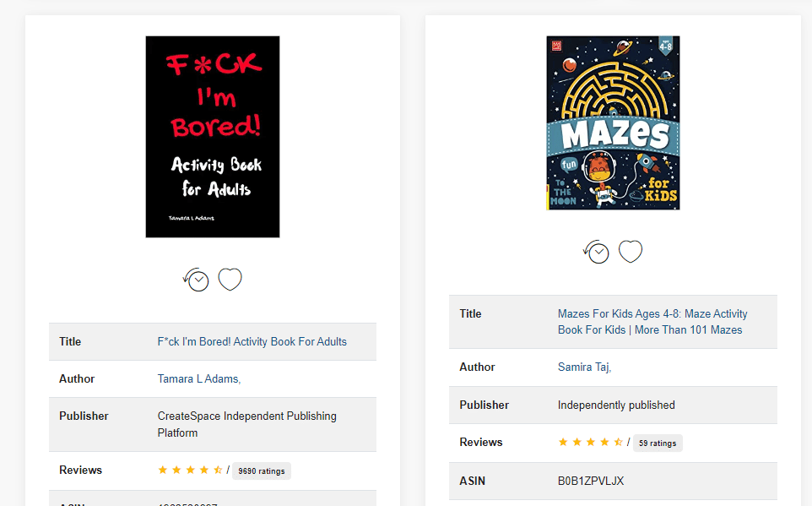Select the ASIN value B0B1ZPVLJX
The image size is (812, 506).
[591, 482]
